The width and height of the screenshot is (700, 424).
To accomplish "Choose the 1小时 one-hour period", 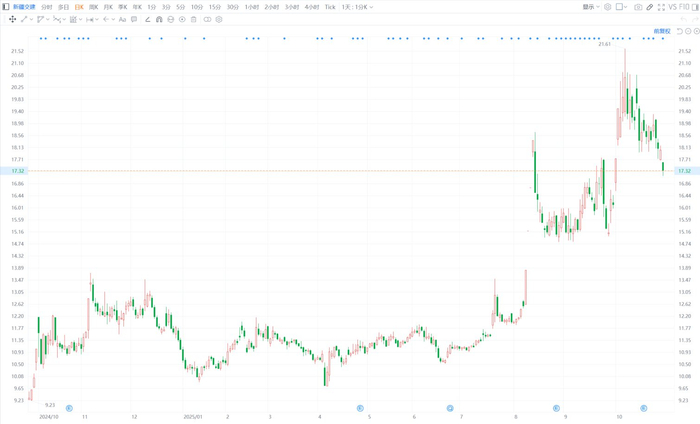I will pyautogui.click(x=252, y=7).
